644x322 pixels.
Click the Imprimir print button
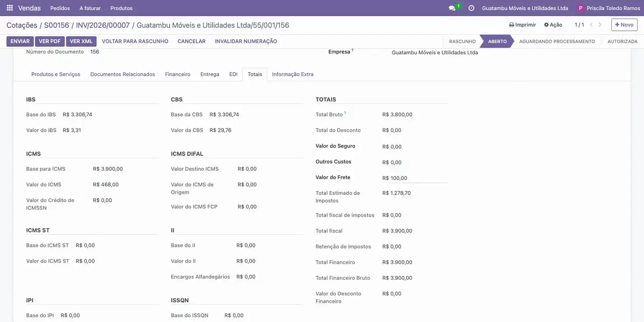(522, 25)
